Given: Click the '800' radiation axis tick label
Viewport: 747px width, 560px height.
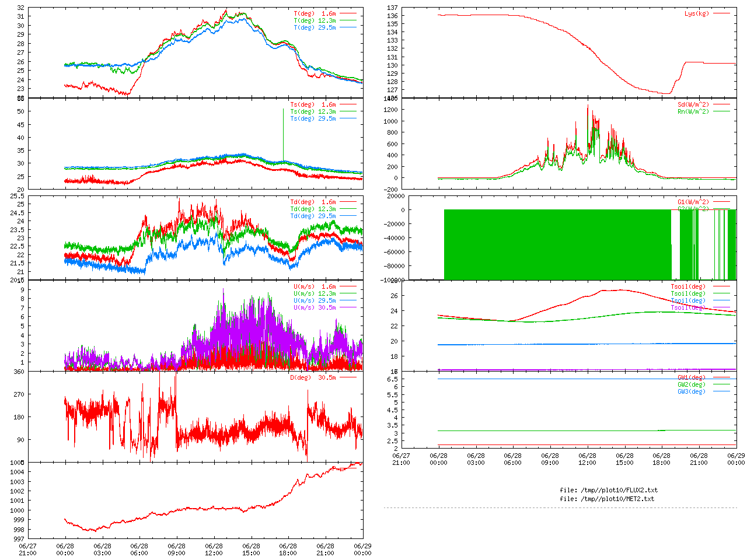Looking at the screenshot, I should point(392,132).
